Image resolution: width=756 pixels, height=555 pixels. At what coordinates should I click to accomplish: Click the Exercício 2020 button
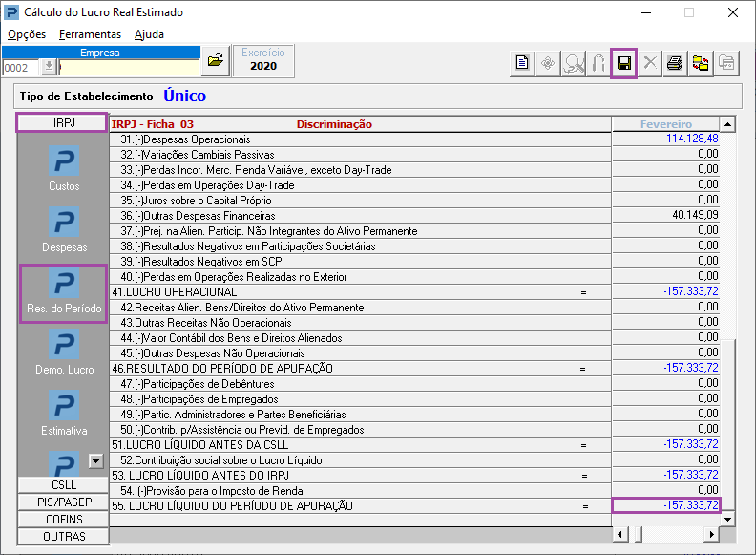tap(263, 60)
